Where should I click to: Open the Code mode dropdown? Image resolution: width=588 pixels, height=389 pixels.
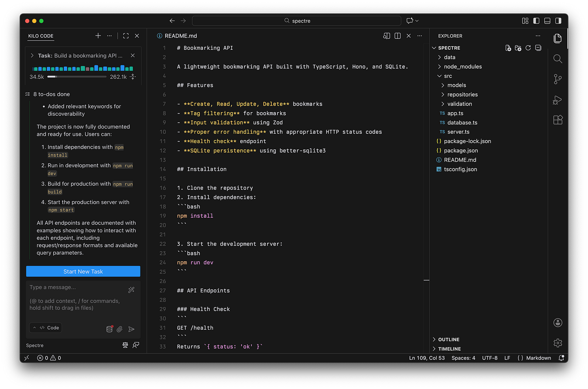click(46, 328)
